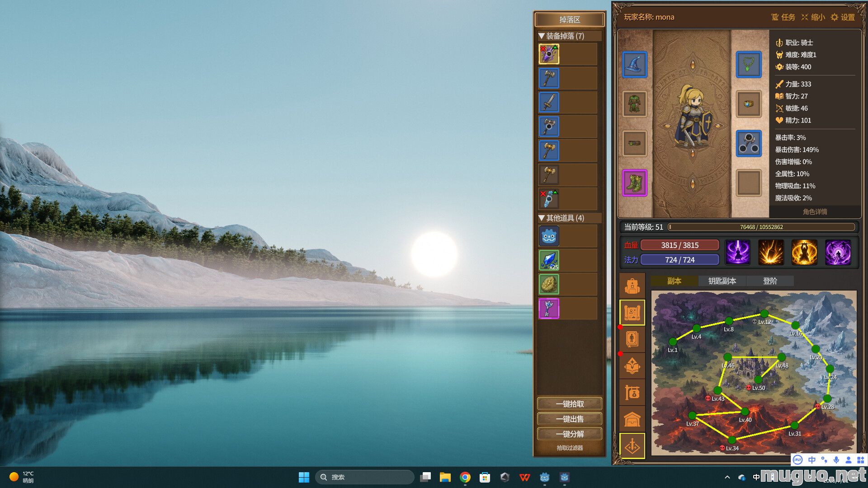Click the experience progress bar 76468 / 10552862

pyautogui.click(x=761, y=227)
